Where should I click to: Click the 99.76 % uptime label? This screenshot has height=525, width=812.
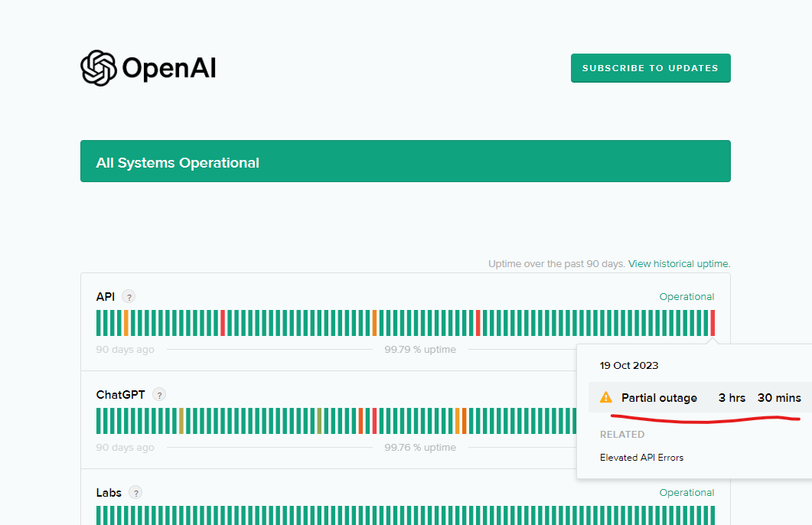pyautogui.click(x=420, y=448)
